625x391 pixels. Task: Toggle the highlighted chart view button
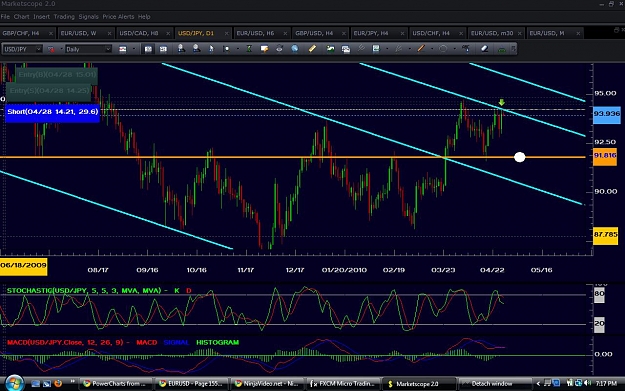(148, 49)
